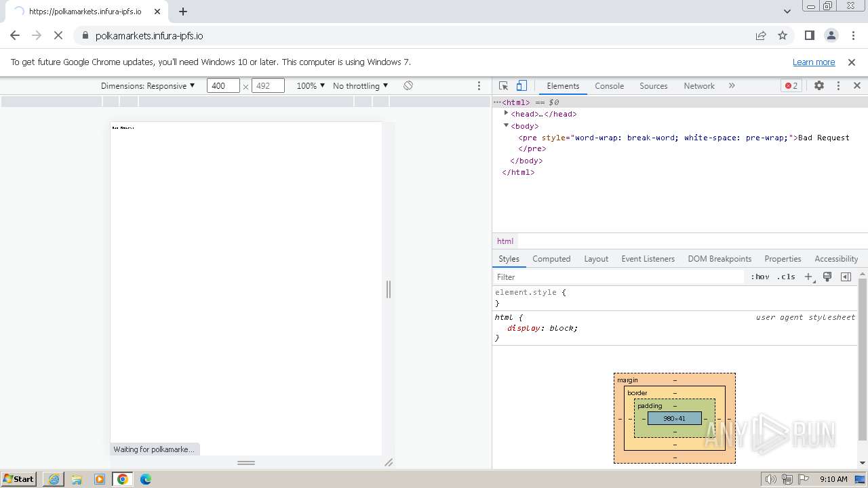Open new browser tab

click(x=183, y=12)
